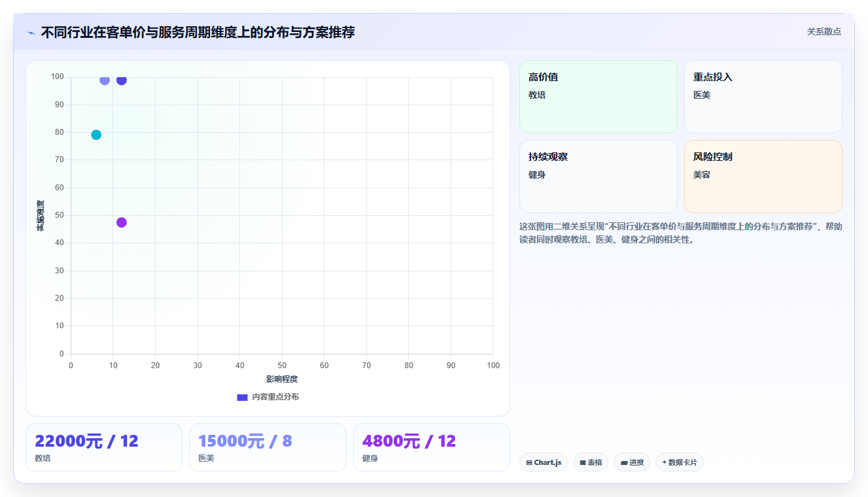Click the purple scatter point near 47

click(x=122, y=222)
